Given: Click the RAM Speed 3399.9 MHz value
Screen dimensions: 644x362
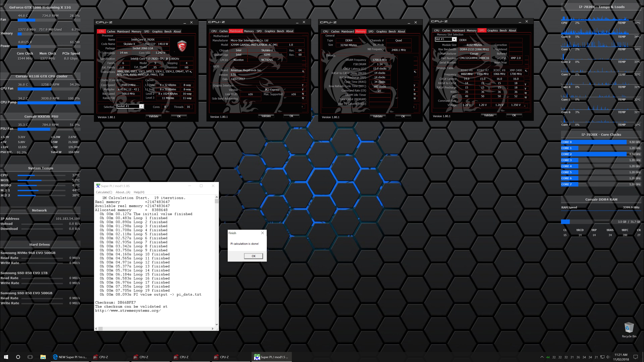Looking at the screenshot, I should (x=631, y=207).
